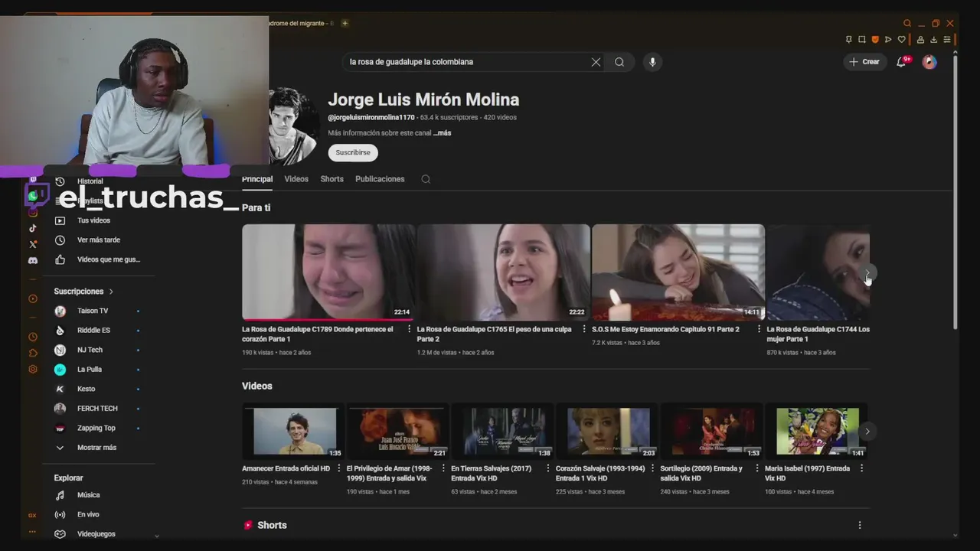Click the Opera flow send arrow icon
Image resolution: width=980 pixels, height=551 pixels.
tap(888, 40)
